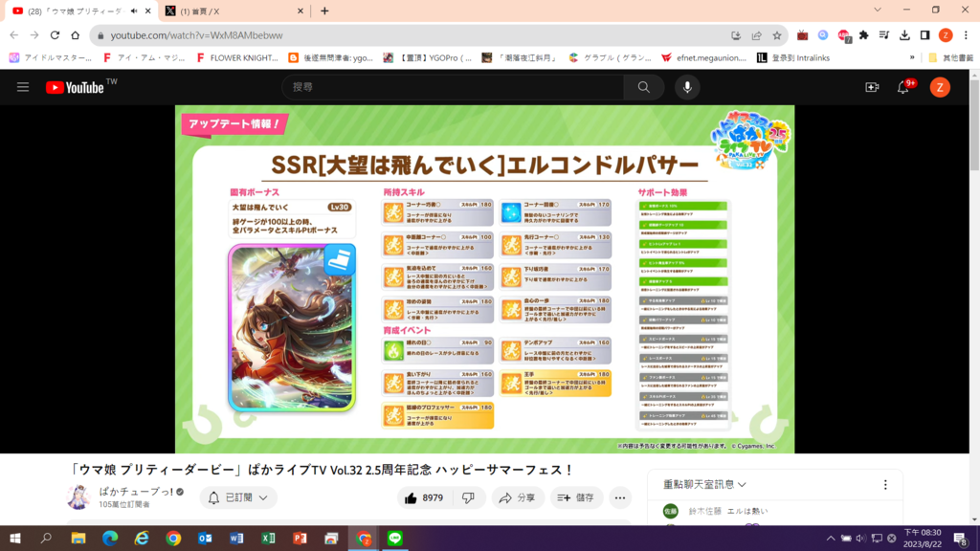Open the Windows notification center
Image resolution: width=980 pixels, height=551 pixels.
click(961, 539)
